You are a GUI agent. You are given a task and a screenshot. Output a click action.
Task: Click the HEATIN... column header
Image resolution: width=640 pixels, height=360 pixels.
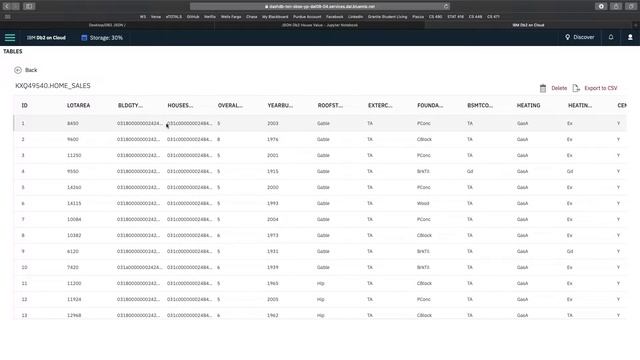click(x=580, y=105)
